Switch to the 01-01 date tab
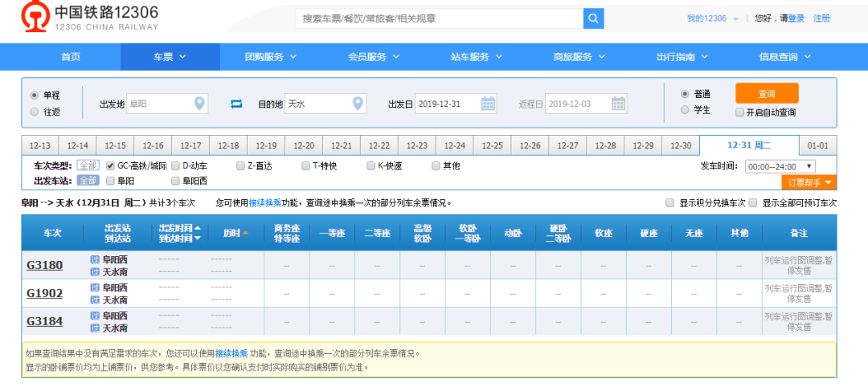Screen dimensions: 868x391 pos(817,145)
